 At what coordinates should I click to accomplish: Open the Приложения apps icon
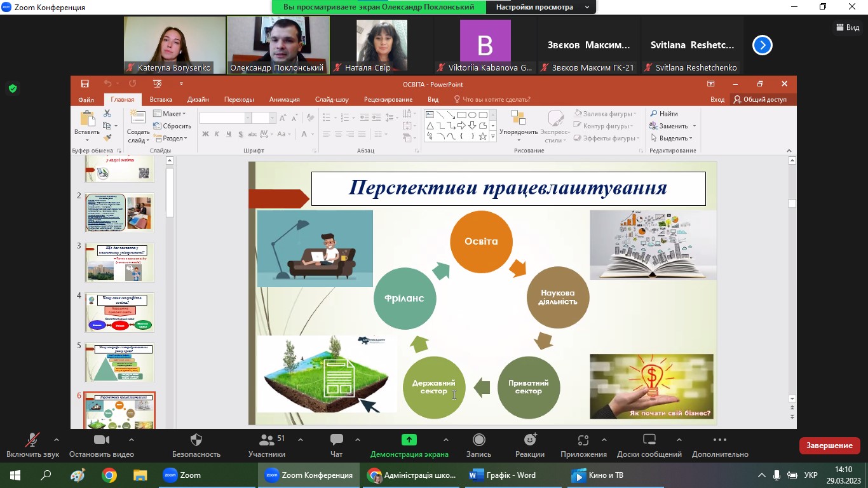point(583,440)
